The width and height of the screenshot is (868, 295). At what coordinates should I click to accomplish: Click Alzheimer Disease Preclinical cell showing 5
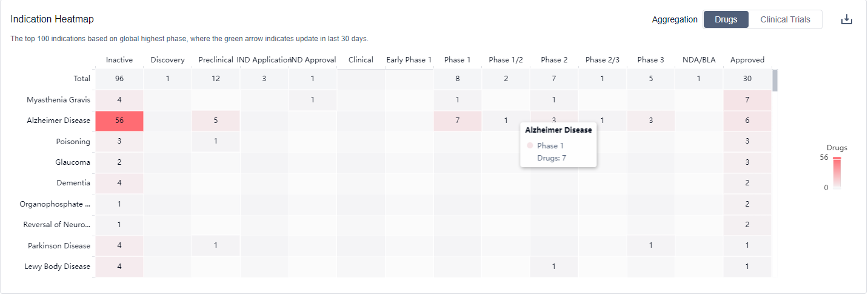point(216,121)
